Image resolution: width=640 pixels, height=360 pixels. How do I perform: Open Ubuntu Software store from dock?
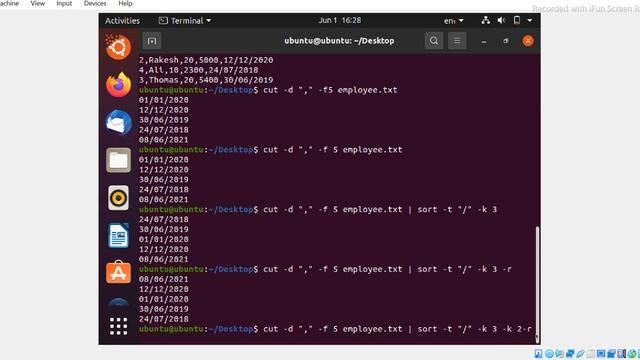[118, 272]
